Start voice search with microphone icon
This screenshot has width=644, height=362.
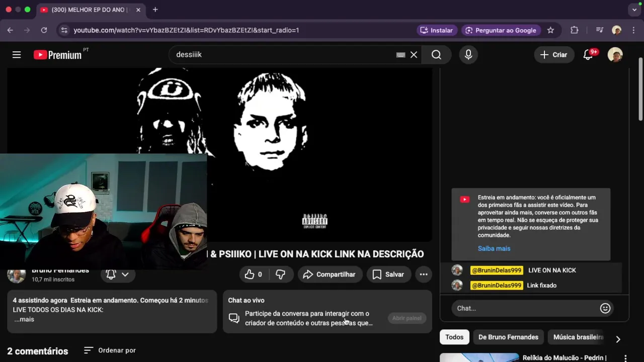coord(468,55)
